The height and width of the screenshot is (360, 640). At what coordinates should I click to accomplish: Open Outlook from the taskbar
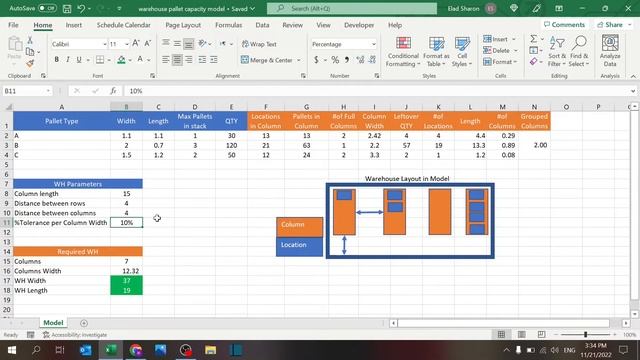85,350
